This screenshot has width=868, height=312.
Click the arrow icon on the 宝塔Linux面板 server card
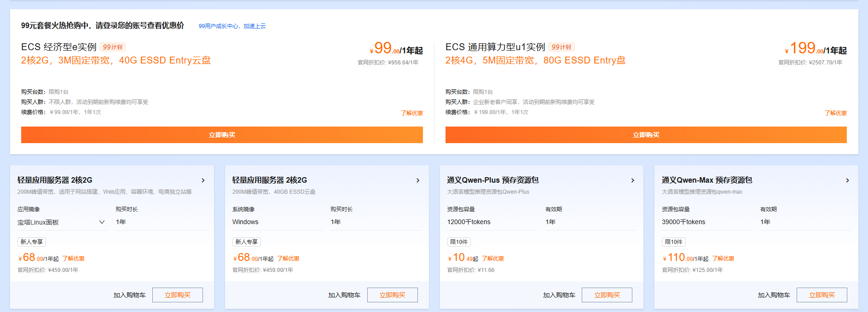203,180
